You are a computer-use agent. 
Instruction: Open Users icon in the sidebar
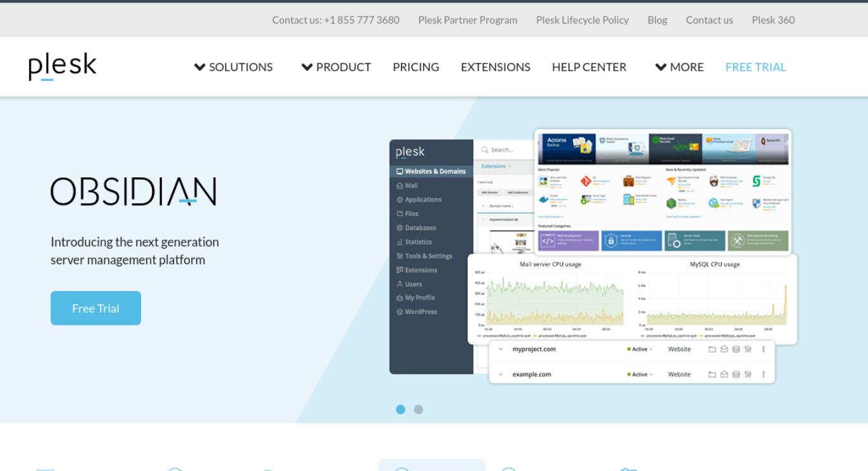400,284
